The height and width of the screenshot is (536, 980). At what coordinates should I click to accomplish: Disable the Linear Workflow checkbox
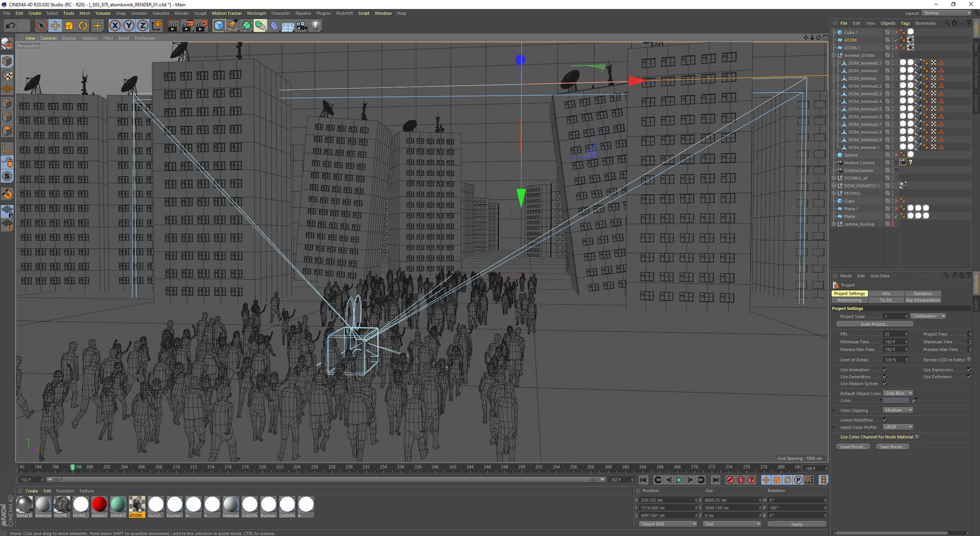coord(885,420)
